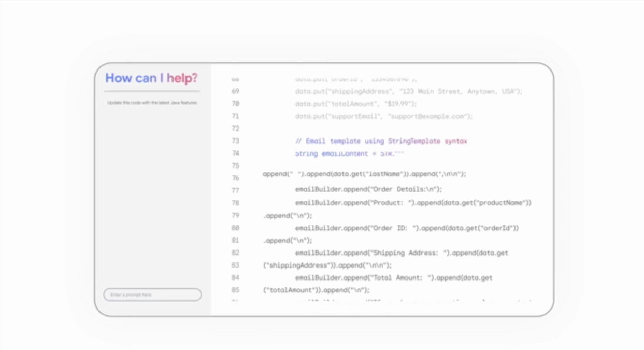Click line number 73 in the gutter
Viewport: 644px width, 350px height.
point(235,141)
